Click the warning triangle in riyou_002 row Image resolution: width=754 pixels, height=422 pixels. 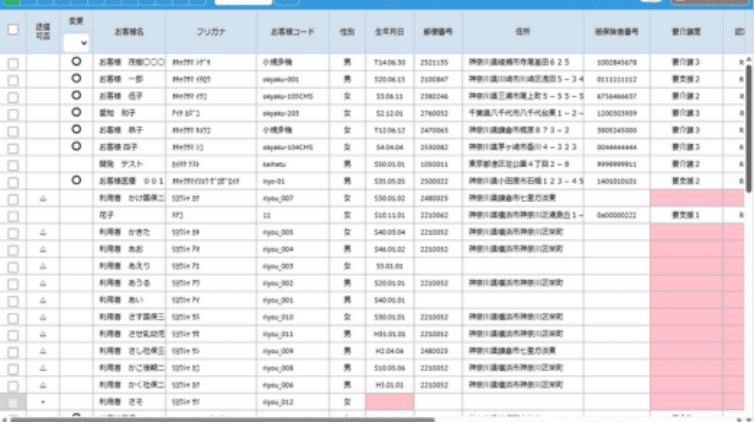[x=43, y=283]
